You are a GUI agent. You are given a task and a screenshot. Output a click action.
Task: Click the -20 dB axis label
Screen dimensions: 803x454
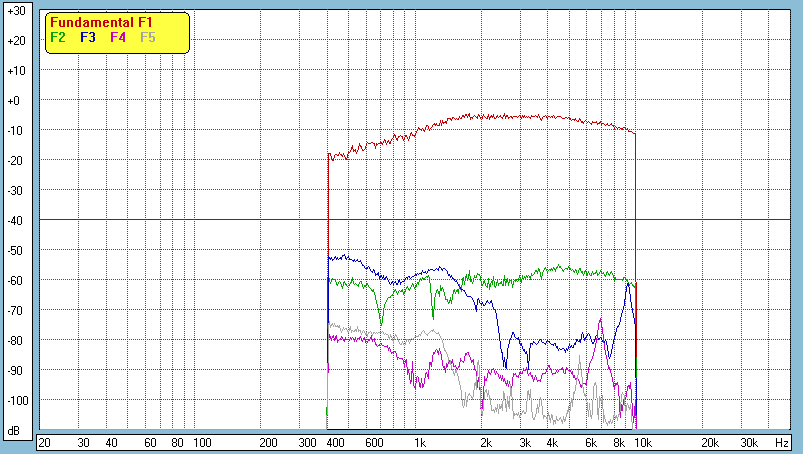[15, 161]
